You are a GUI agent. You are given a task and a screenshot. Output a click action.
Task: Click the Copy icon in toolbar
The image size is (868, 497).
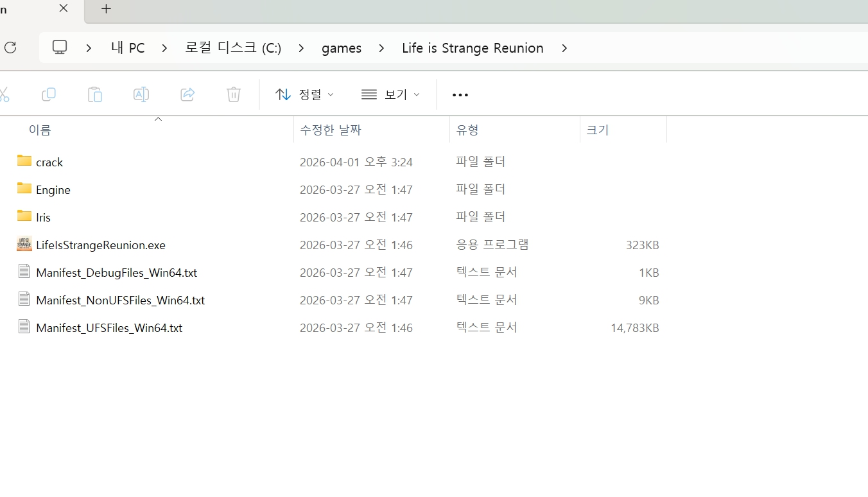(x=49, y=95)
